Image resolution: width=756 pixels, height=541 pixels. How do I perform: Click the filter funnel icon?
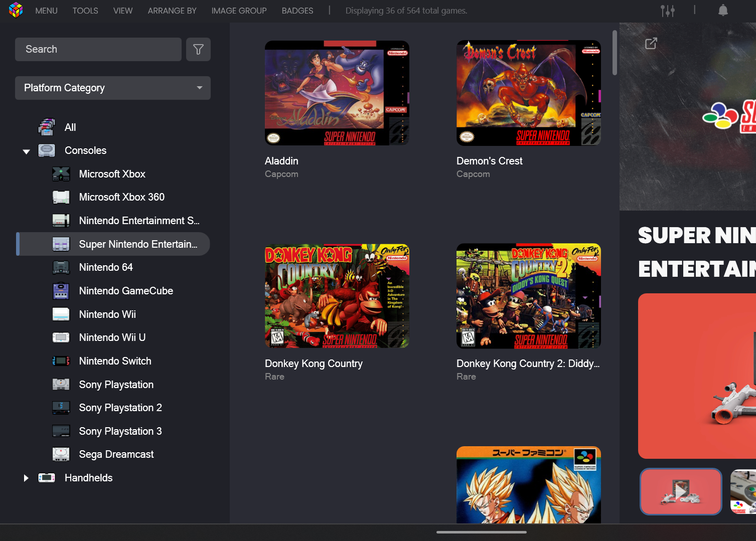[198, 49]
